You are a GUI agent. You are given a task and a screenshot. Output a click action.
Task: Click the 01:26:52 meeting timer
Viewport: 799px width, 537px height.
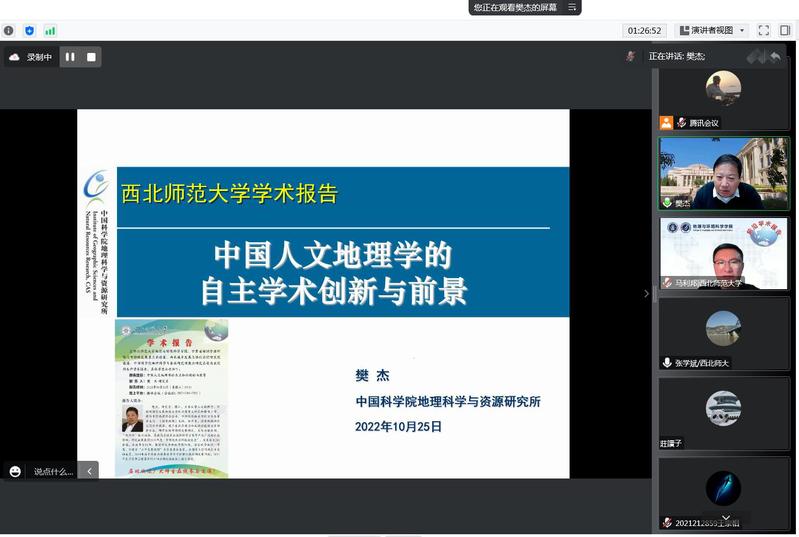point(645,31)
